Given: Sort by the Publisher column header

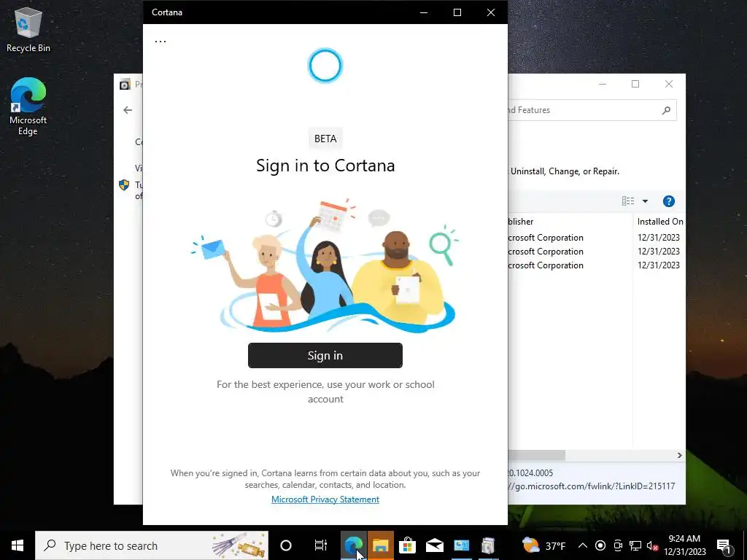Looking at the screenshot, I should click(570, 222).
